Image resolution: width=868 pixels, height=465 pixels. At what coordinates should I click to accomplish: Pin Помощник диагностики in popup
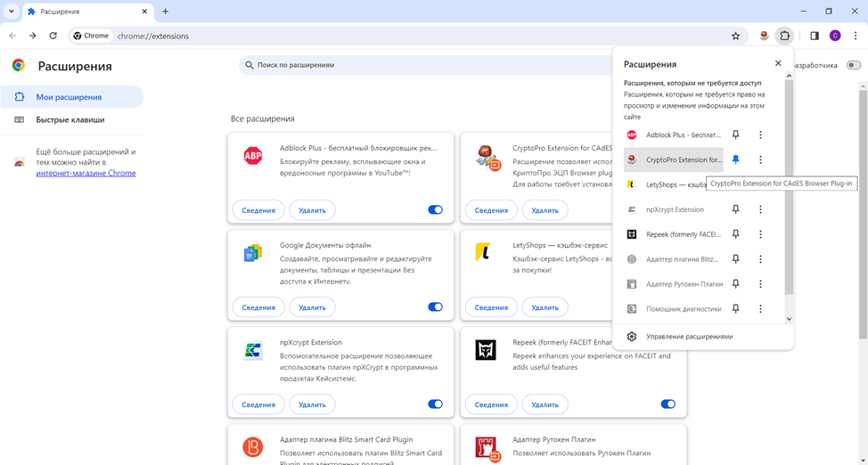pos(735,309)
